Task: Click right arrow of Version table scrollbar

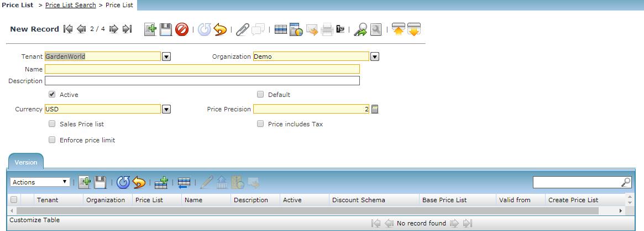Action: tap(621, 211)
